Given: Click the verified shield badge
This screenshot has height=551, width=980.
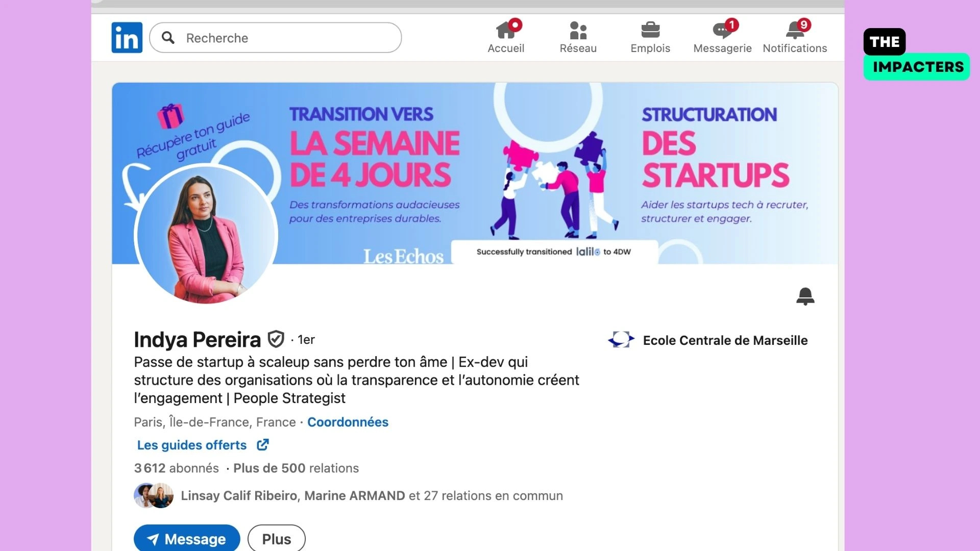Looking at the screenshot, I should click(276, 339).
